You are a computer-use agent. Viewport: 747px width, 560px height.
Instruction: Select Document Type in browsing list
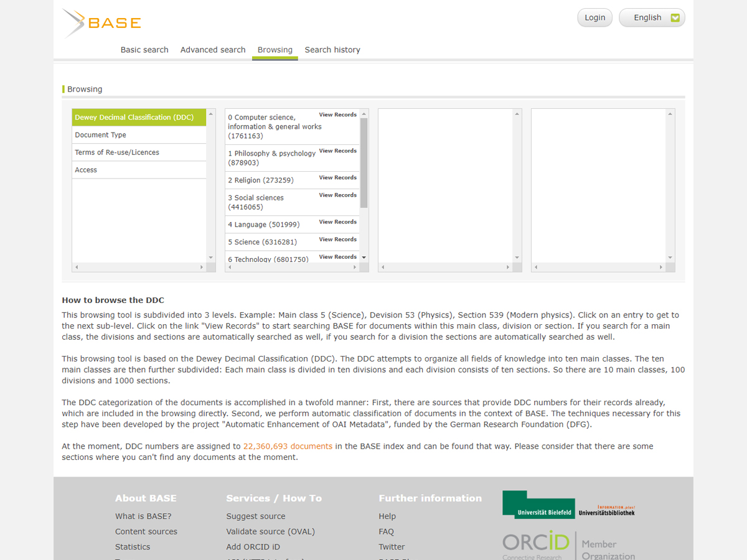pos(101,135)
